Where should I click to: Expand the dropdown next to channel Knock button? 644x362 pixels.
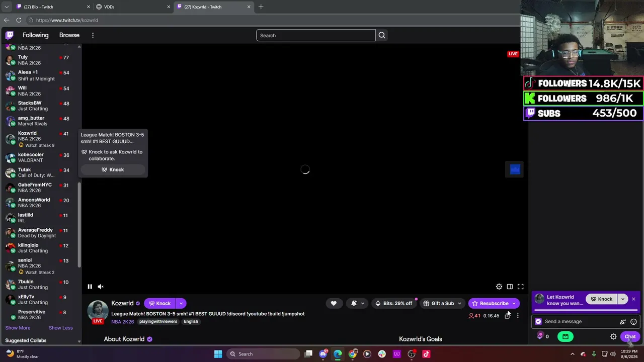[181, 303]
